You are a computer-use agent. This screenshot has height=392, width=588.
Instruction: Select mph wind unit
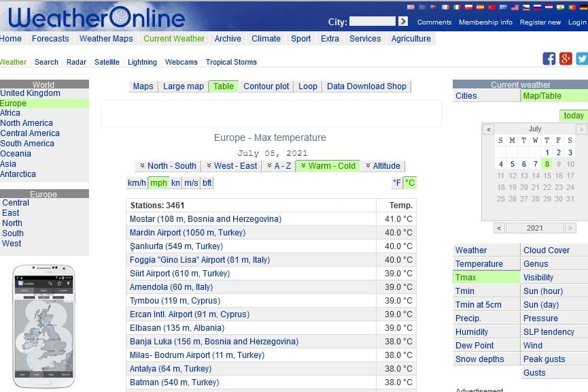158,183
